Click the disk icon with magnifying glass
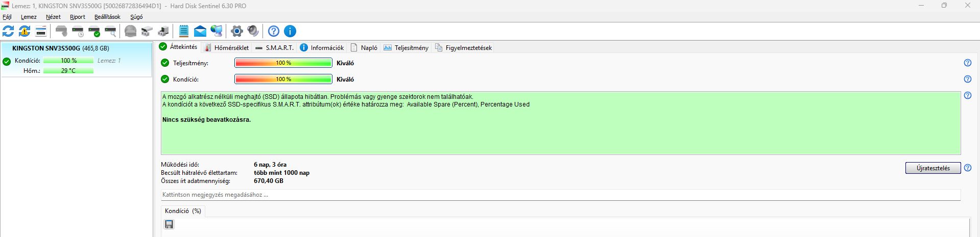 click(110, 31)
